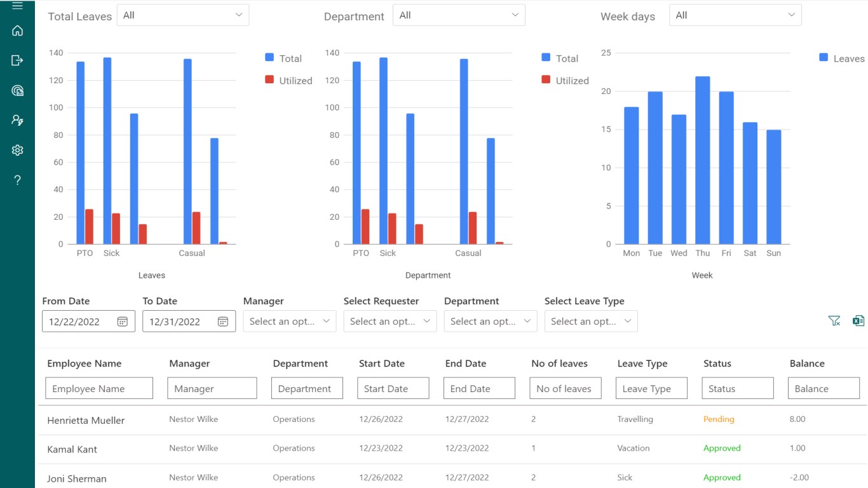Open the help question mark icon
The image size is (868, 488).
click(17, 180)
